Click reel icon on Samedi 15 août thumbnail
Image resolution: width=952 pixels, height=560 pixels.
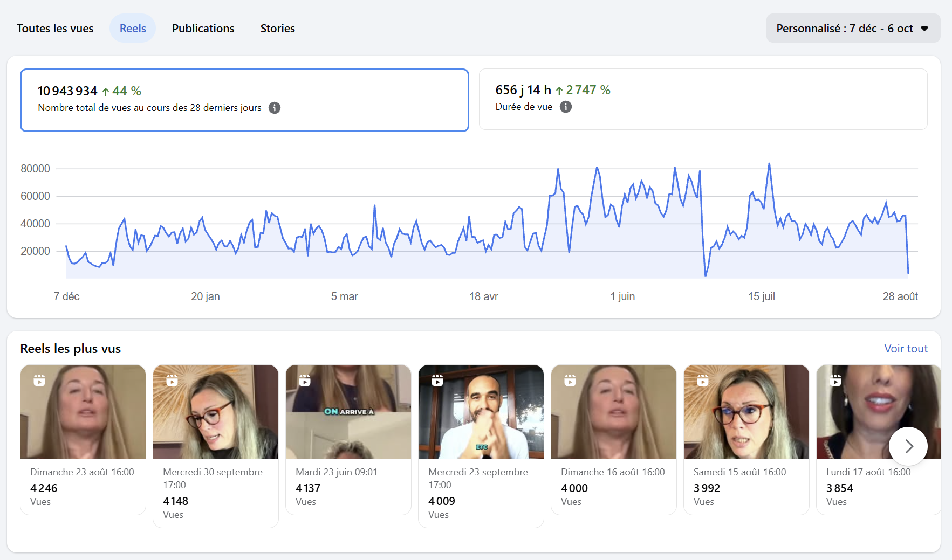(703, 381)
